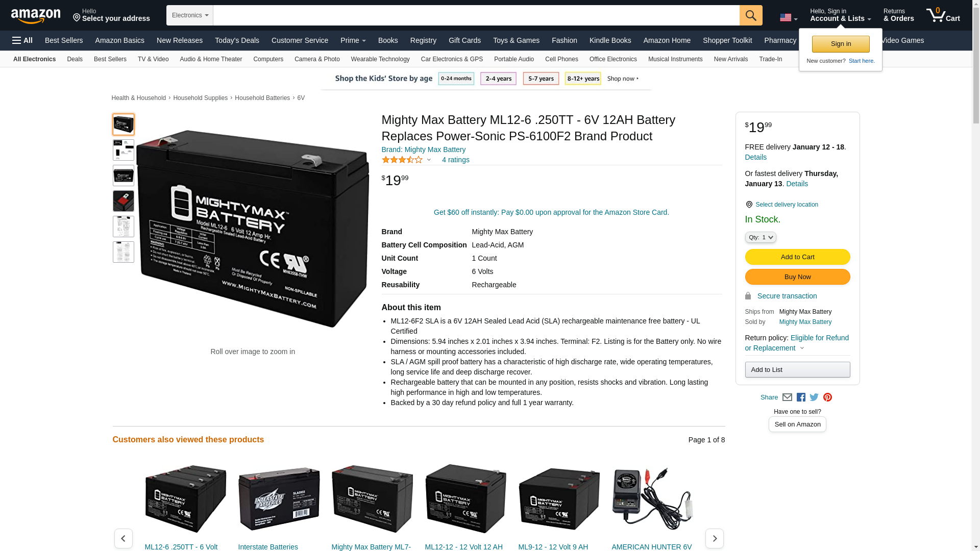980x551 pixels.
Task: Click the Add to Cart button
Action: point(797,257)
